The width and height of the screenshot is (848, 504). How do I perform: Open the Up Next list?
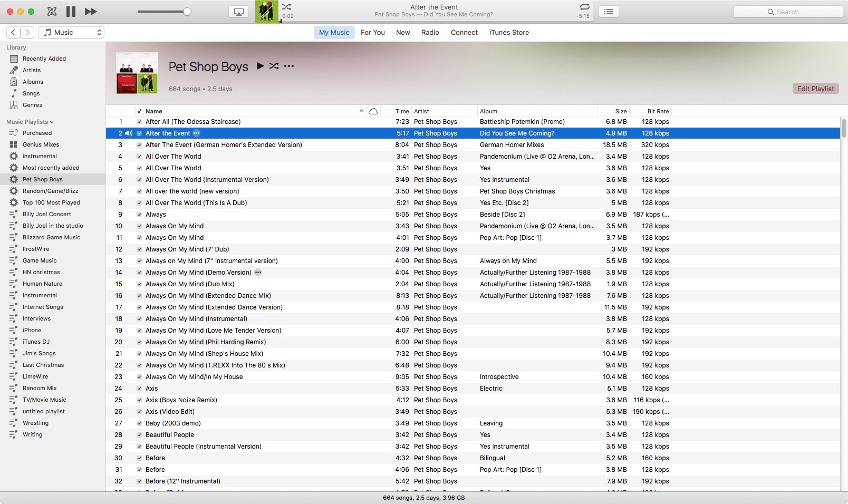[x=609, y=12]
